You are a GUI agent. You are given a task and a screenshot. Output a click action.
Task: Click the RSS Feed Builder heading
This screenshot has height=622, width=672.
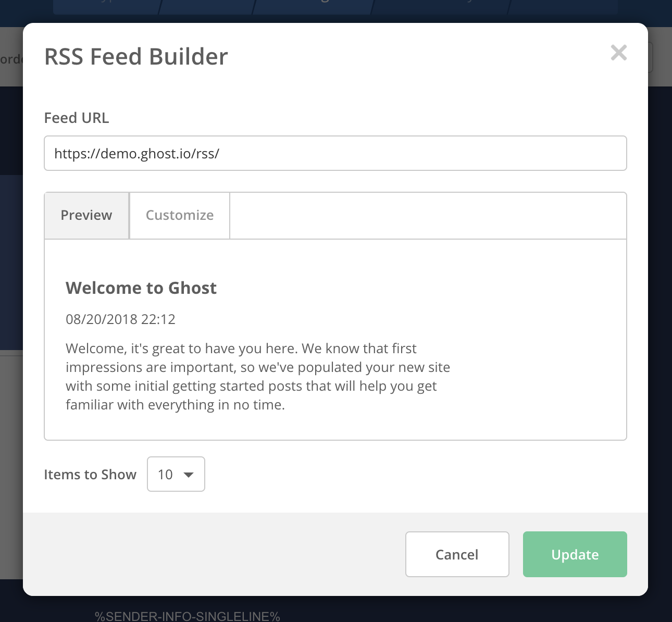tap(136, 57)
